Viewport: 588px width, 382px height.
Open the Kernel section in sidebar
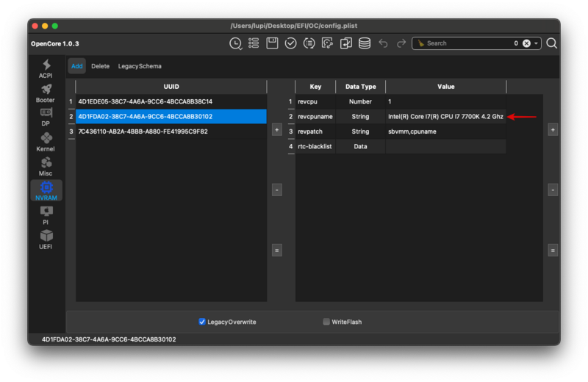point(46,142)
